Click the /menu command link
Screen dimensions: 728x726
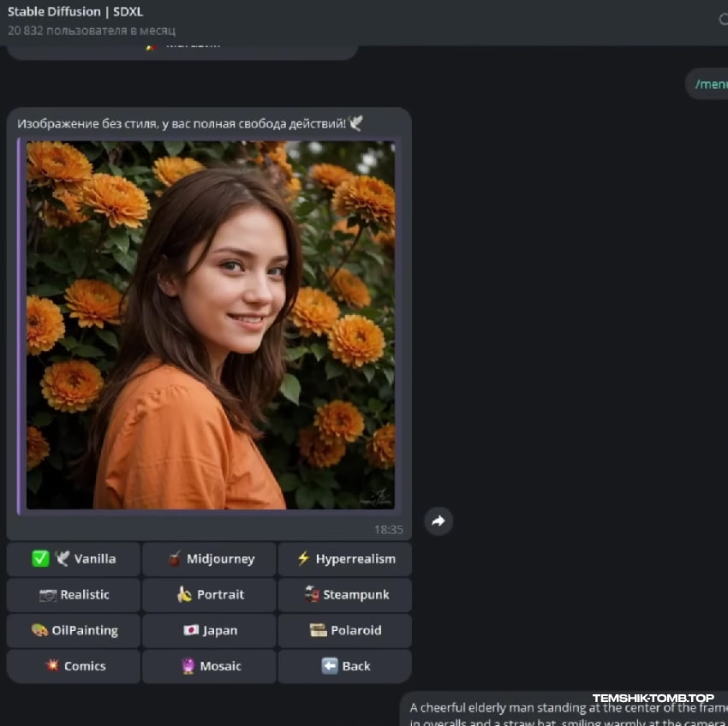[710, 84]
